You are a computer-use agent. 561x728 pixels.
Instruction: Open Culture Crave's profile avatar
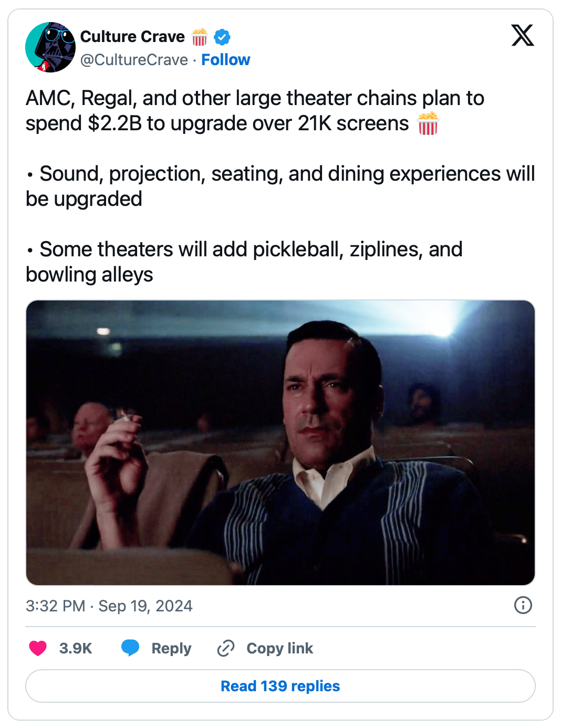pyautogui.click(x=50, y=47)
